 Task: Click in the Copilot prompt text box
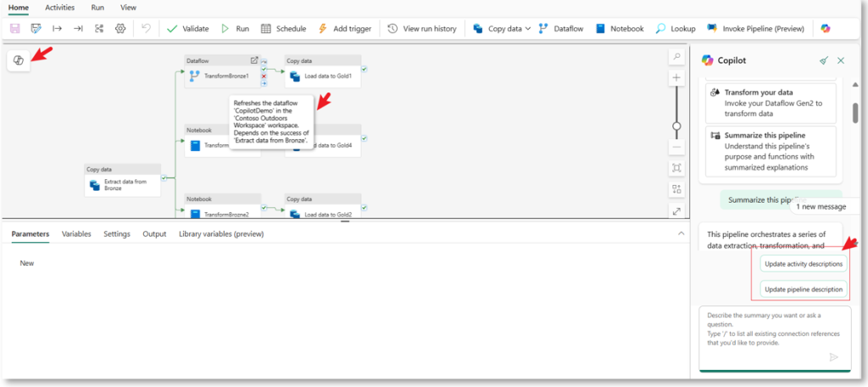click(775, 339)
